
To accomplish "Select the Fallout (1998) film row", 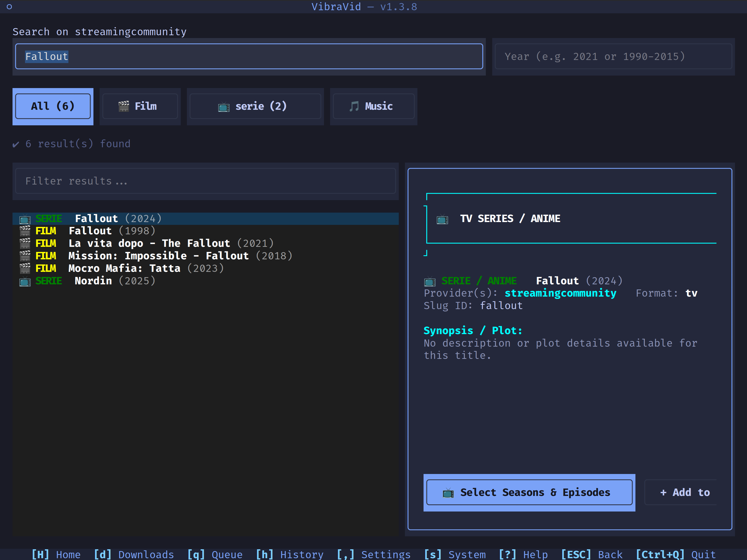I will pyautogui.click(x=205, y=231).
